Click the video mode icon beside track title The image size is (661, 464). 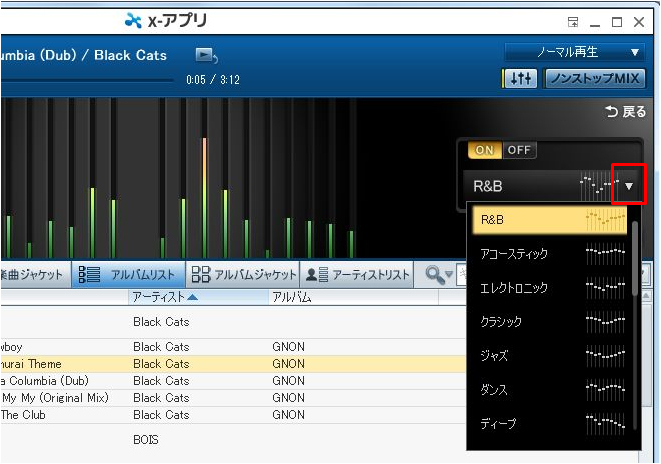point(206,55)
